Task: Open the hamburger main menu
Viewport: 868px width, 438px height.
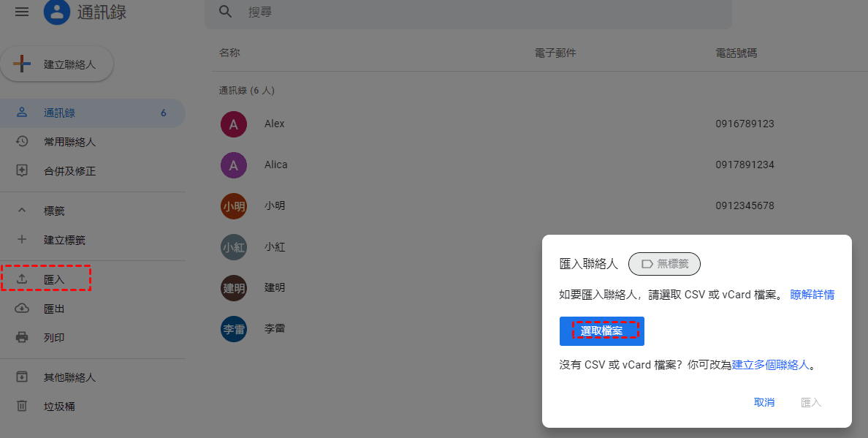Action: pyautogui.click(x=22, y=12)
